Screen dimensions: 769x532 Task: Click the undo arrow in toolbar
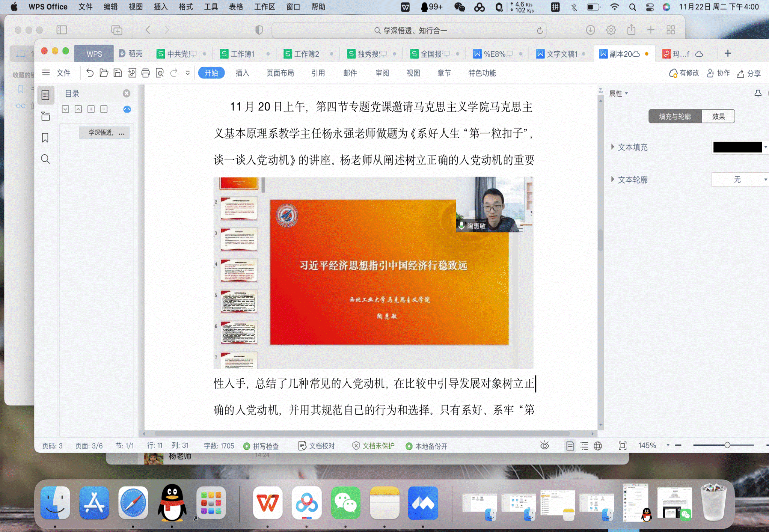point(90,73)
